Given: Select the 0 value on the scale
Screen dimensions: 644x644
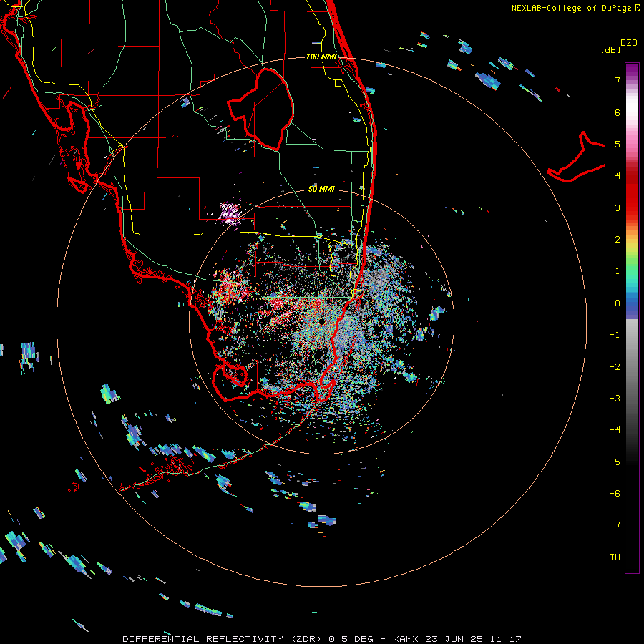Looking at the screenshot, I should point(618,303).
